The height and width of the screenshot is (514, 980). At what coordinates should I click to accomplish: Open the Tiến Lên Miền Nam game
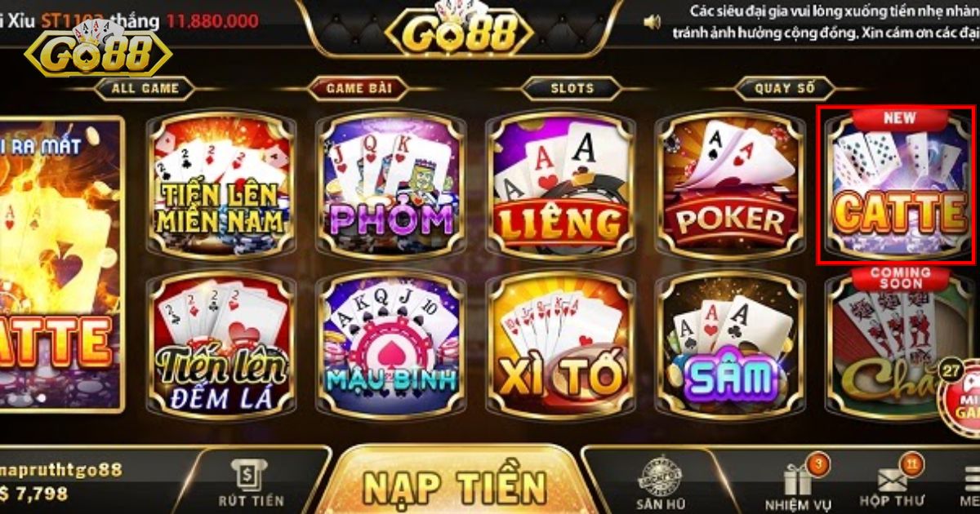(x=220, y=186)
